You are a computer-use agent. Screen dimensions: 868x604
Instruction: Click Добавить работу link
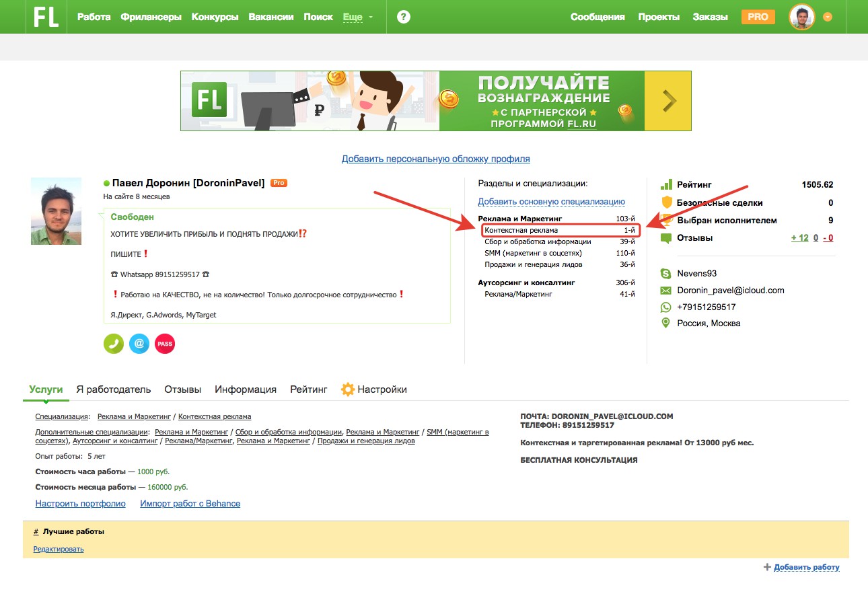point(807,567)
